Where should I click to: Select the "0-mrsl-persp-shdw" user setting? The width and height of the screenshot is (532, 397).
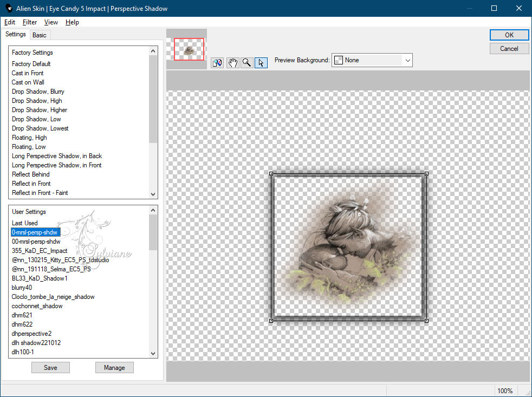(36, 232)
